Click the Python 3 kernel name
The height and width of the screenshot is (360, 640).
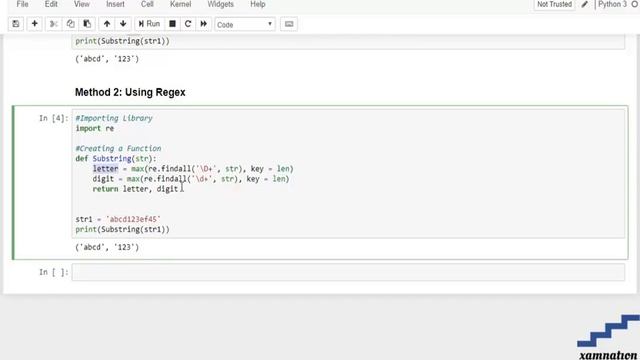click(x=612, y=4)
